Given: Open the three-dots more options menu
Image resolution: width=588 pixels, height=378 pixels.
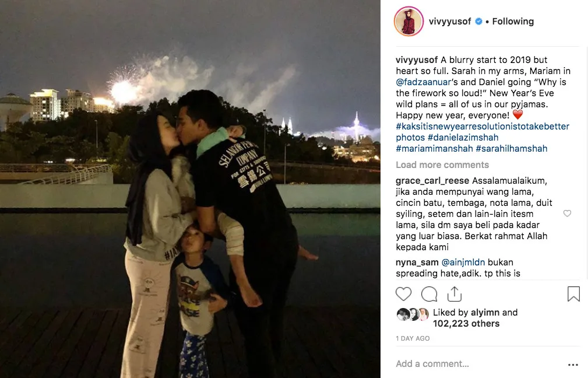Looking at the screenshot, I should point(573,365).
